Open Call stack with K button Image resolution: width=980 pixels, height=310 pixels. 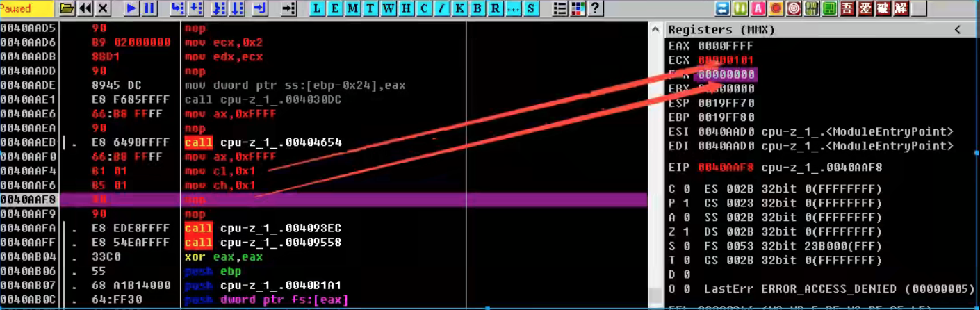click(459, 9)
